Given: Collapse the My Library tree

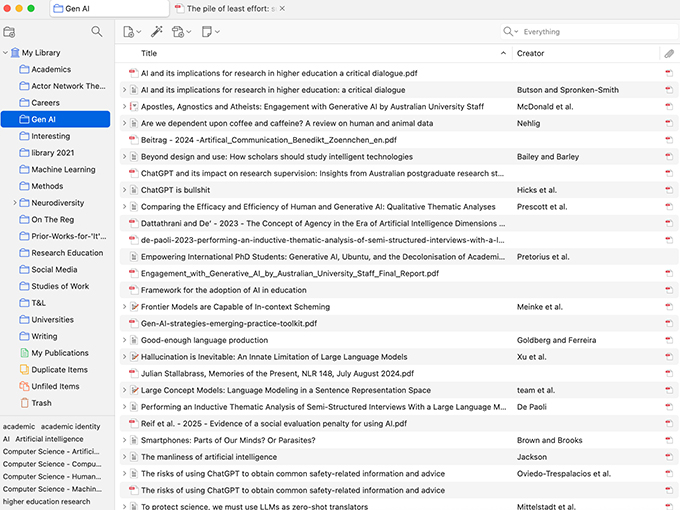Looking at the screenshot, I should coord(6,53).
